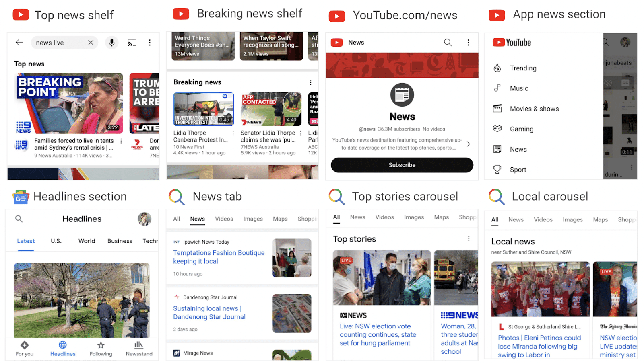Click the Subscribe button on the News channel
This screenshot has width=644, height=363.
tap(402, 165)
